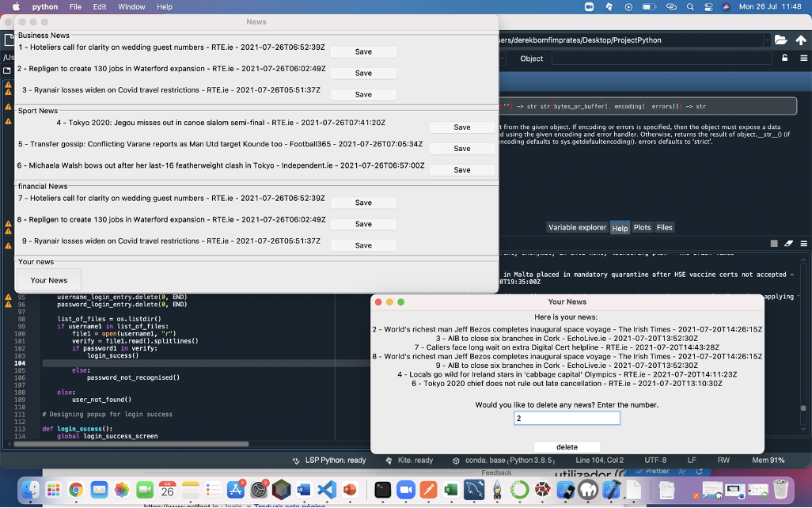Image resolution: width=812 pixels, height=508 pixels.
Task: Open the App Store from the Dock
Action: point(236,490)
